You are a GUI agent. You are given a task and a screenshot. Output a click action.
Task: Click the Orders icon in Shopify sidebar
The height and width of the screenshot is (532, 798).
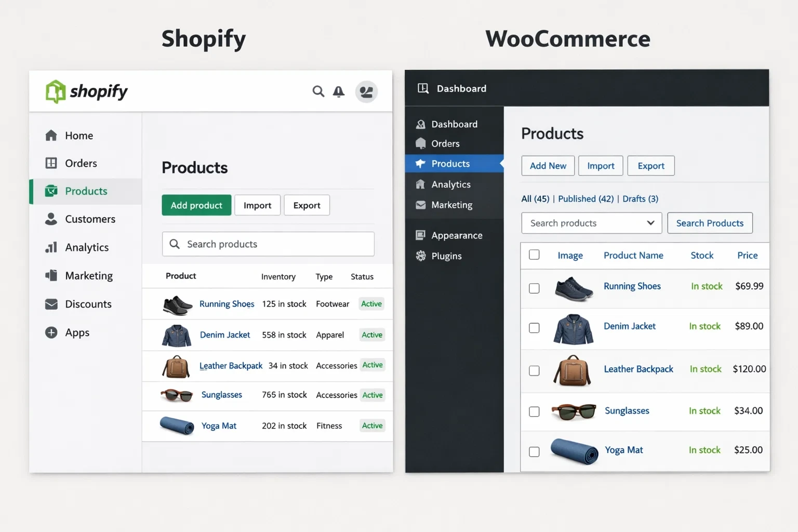[51, 163]
